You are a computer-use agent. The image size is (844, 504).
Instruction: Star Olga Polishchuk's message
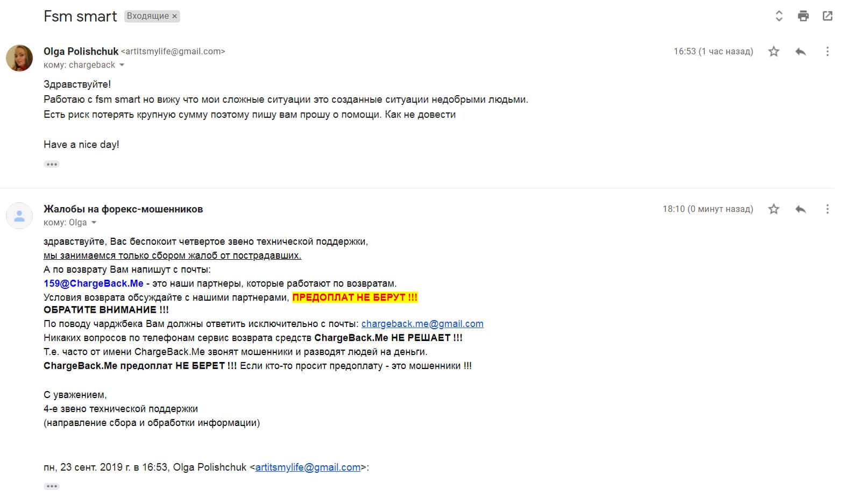coord(774,52)
